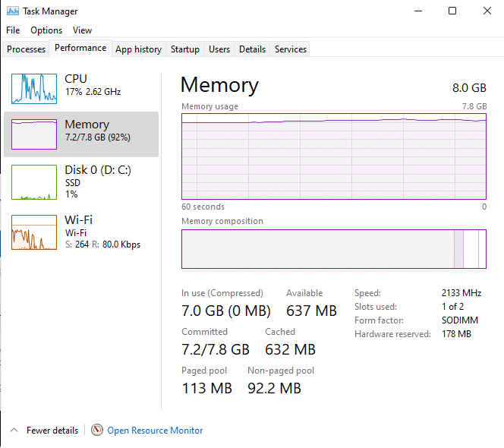Select the 7.2/7.8 GB (92%) sidebar text

[x=98, y=137]
